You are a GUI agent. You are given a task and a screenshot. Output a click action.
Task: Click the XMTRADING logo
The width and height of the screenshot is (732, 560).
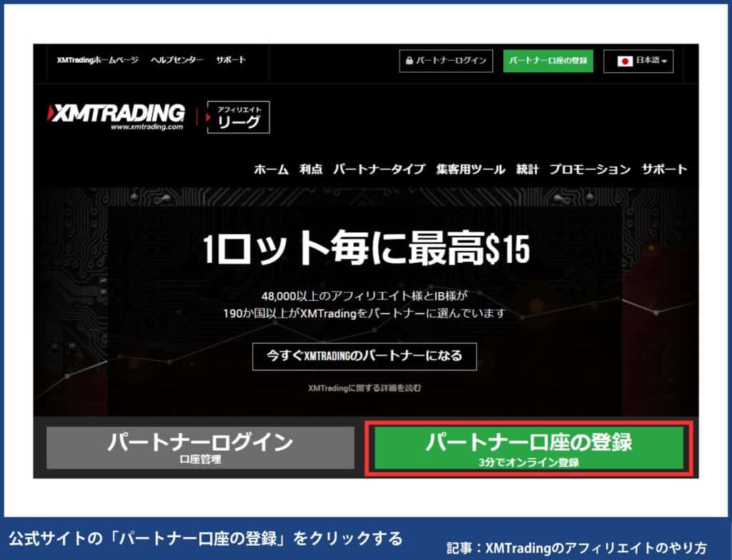coord(114,114)
